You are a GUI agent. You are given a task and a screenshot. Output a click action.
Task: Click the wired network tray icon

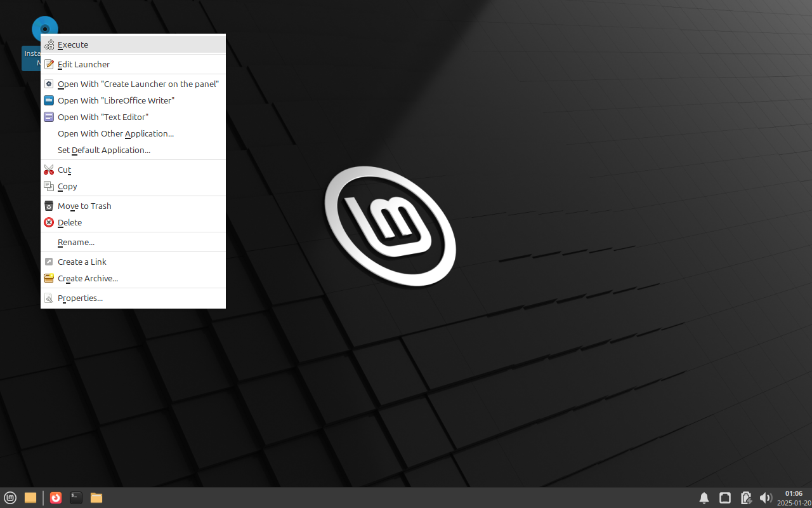[x=725, y=498]
